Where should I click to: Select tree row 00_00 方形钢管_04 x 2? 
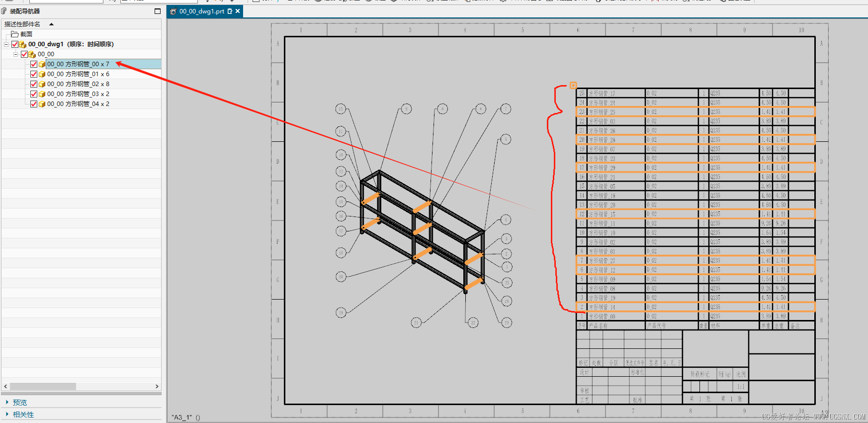click(78, 104)
